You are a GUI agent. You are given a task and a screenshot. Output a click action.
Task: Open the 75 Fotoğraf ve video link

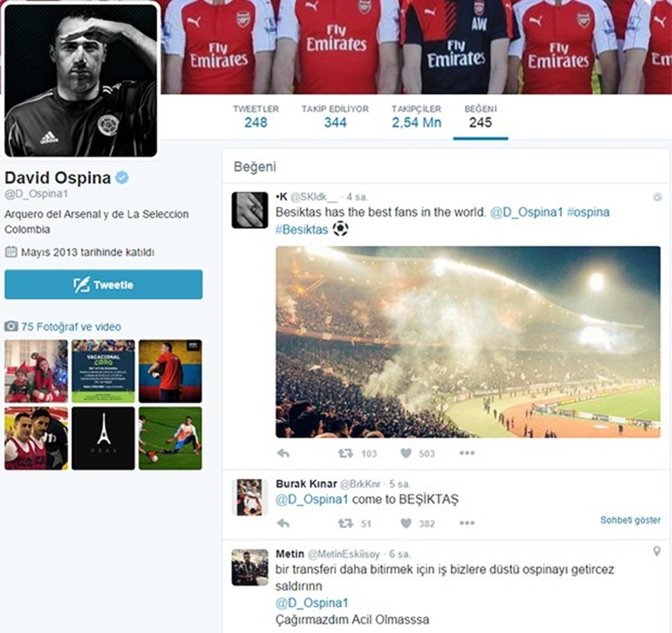coord(71,326)
